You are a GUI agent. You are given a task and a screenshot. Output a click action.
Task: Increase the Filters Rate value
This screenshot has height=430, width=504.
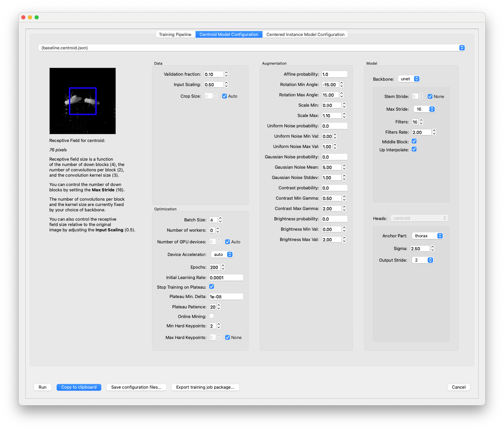pos(434,131)
